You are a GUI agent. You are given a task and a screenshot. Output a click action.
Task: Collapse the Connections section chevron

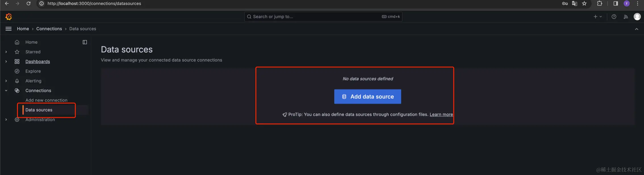6,91
